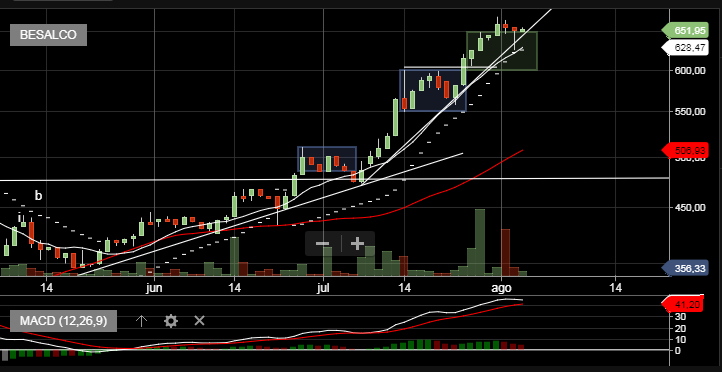
Task: Click the MACD axis label 0
Action: [677, 351]
